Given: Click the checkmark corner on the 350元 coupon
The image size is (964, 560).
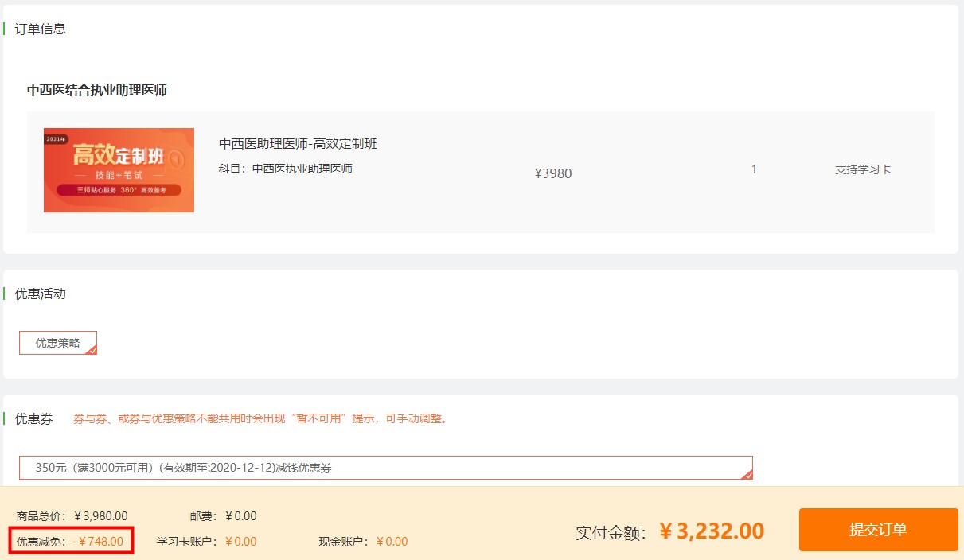Looking at the screenshot, I should coord(747,475).
